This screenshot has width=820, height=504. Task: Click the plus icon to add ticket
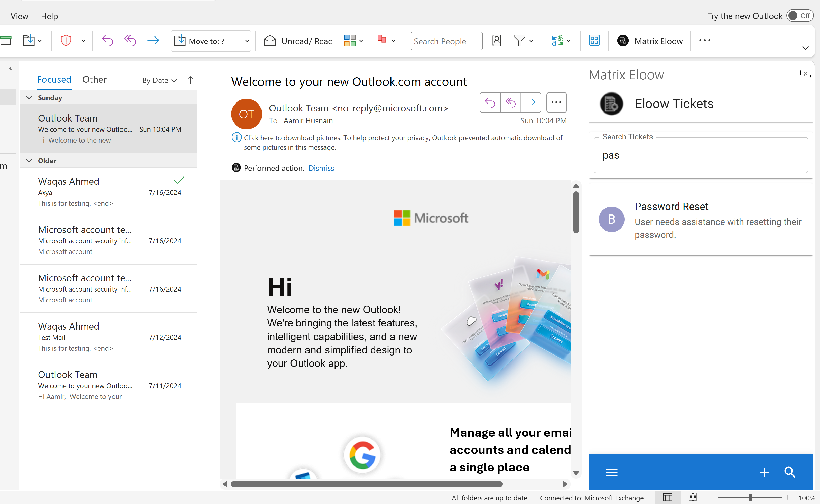point(764,472)
